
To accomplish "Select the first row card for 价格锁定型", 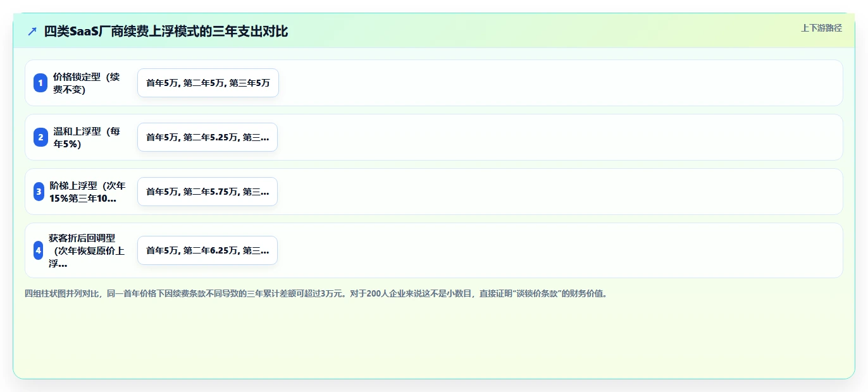I will click(x=434, y=83).
